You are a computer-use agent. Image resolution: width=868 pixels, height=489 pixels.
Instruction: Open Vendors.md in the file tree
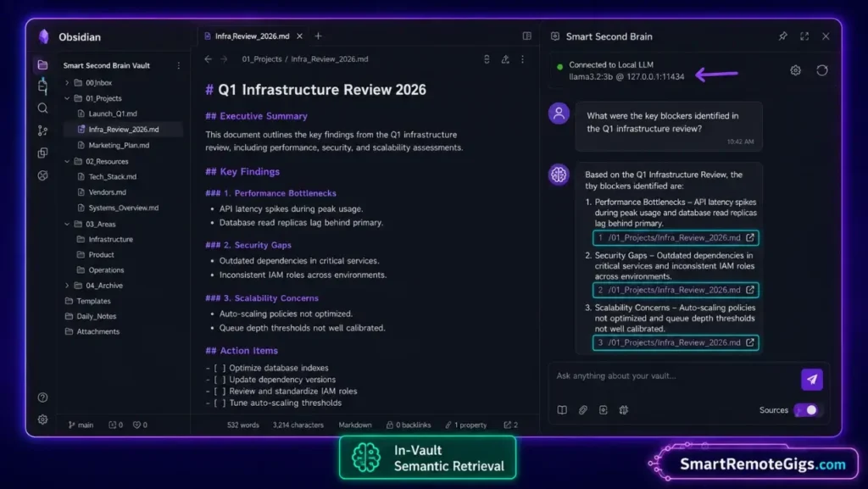tap(107, 192)
